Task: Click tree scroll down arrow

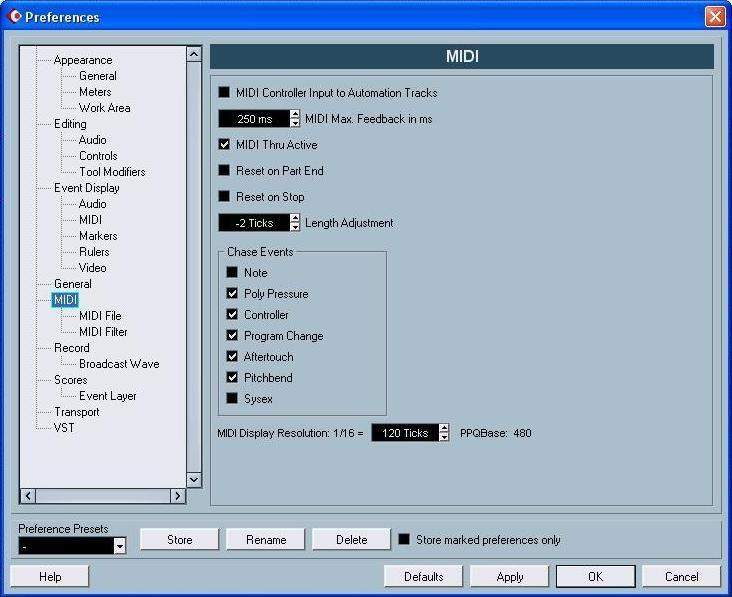Action: 194,479
